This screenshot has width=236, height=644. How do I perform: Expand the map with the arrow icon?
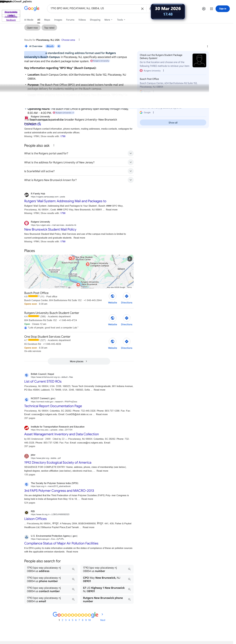pyautogui.click(x=131, y=261)
